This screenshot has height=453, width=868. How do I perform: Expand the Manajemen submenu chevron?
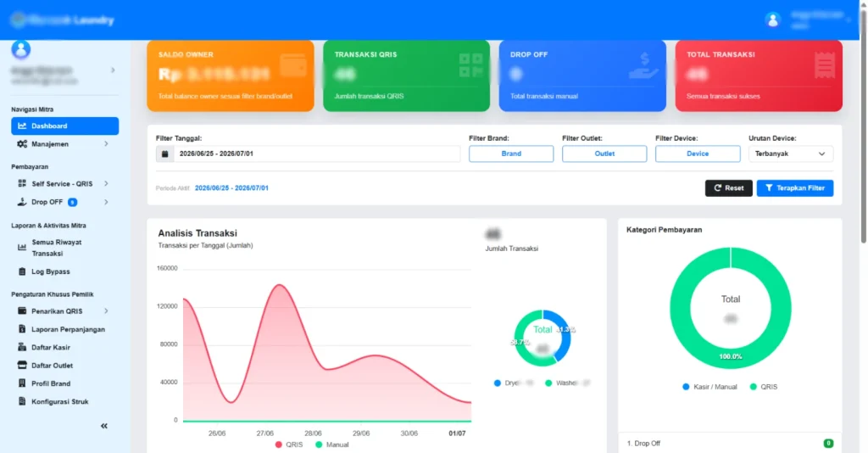coord(106,144)
